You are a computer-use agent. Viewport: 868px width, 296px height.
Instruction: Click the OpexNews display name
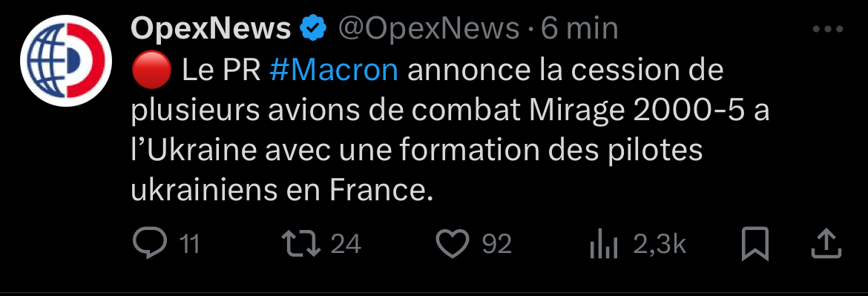(211, 28)
